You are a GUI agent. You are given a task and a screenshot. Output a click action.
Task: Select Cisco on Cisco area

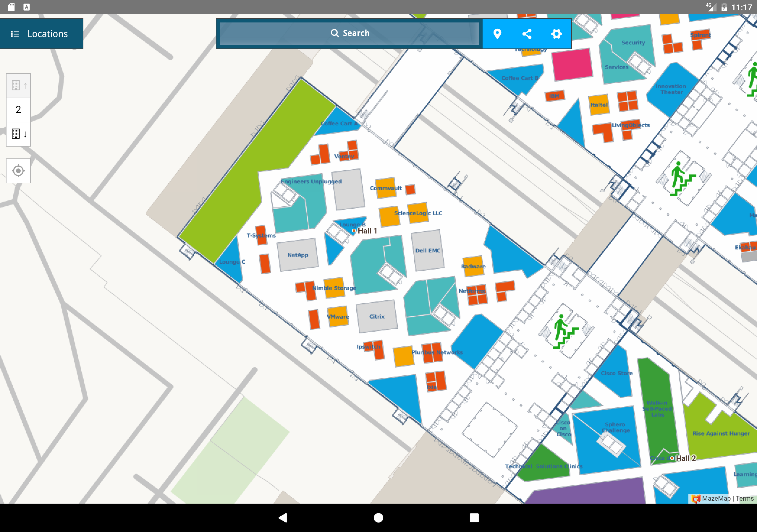coord(564,428)
